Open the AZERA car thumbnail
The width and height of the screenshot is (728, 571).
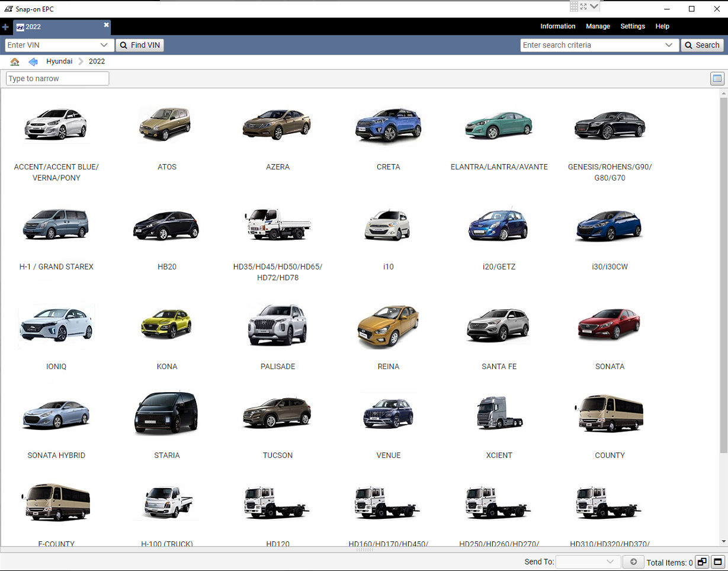click(277, 125)
